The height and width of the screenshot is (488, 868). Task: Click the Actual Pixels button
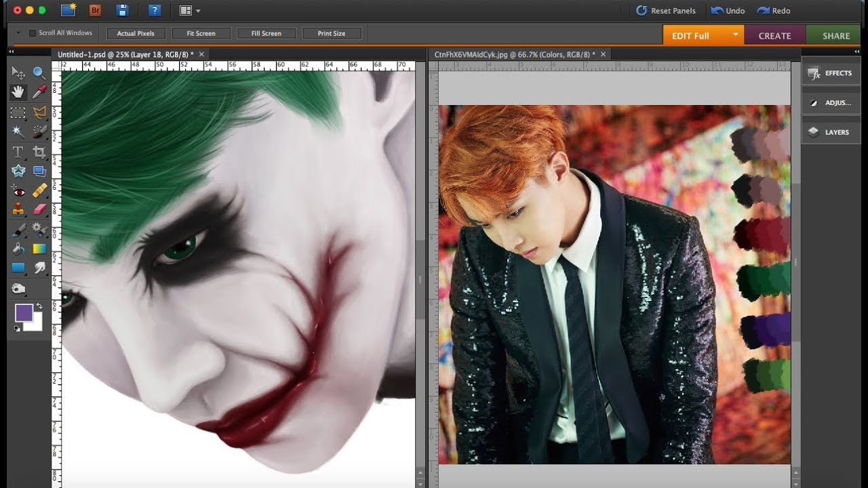coord(136,33)
